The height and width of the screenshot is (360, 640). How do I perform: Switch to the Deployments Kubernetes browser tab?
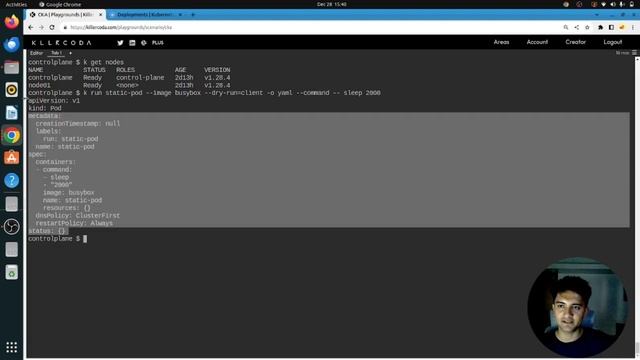(x=145, y=15)
